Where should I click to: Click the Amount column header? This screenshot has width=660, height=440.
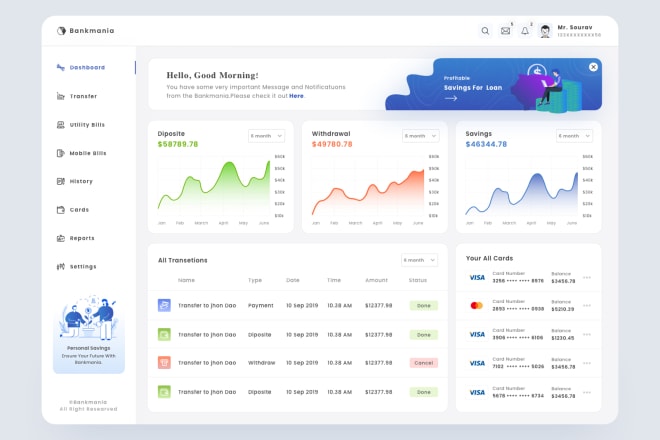click(376, 280)
